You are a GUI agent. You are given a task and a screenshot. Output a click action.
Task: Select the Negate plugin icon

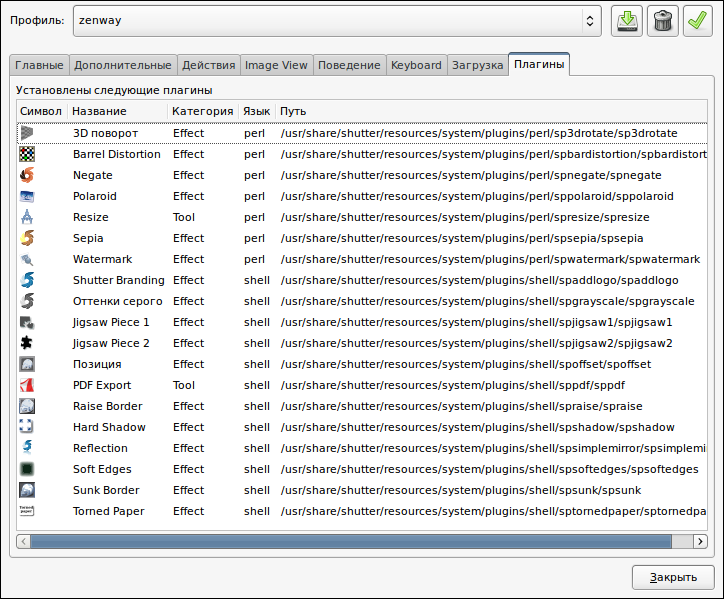(x=27, y=175)
